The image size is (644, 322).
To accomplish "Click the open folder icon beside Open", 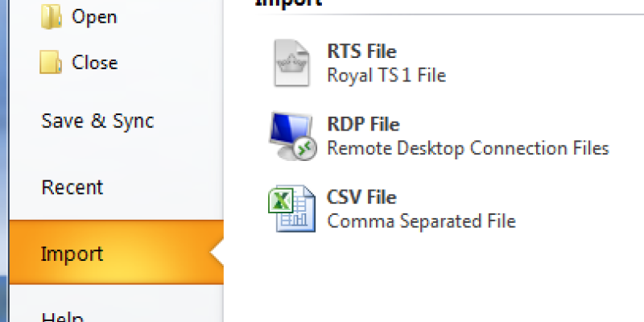I will 51,17.
